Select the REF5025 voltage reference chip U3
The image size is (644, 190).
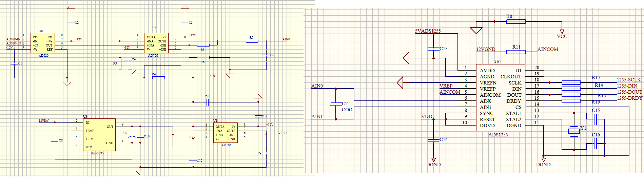tap(99, 135)
